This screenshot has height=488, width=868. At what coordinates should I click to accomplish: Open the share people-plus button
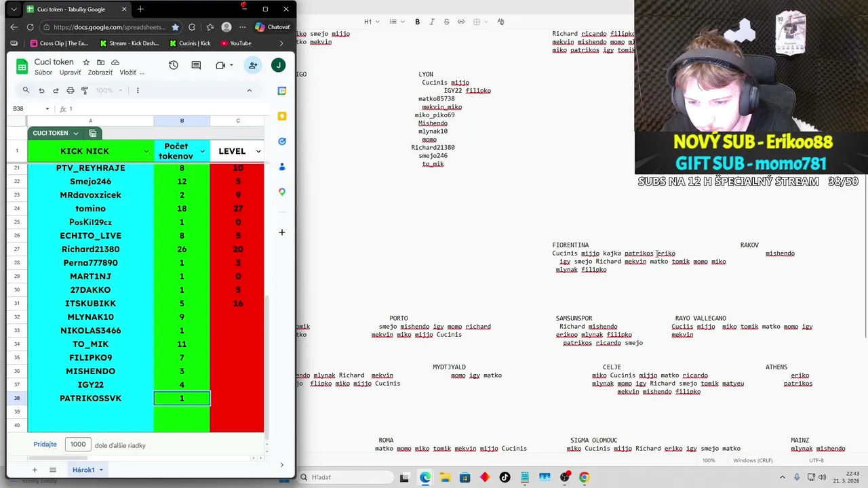coord(253,65)
